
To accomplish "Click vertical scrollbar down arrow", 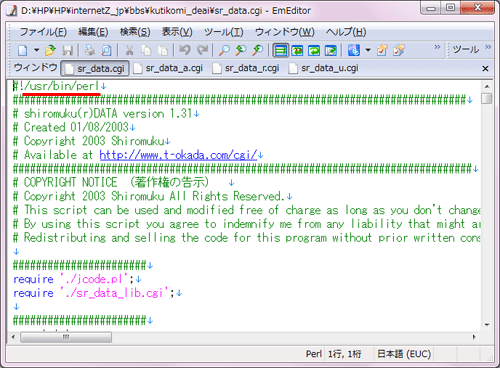I will pyautogui.click(x=487, y=325).
